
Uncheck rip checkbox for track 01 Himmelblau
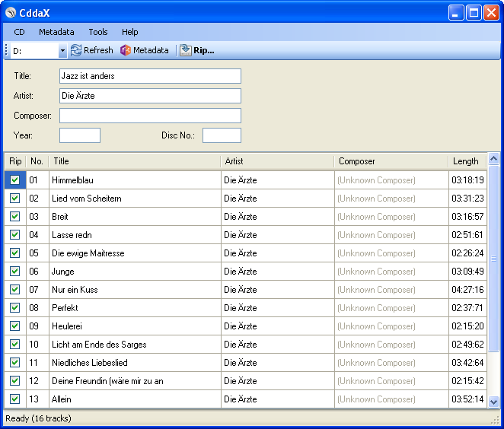[14, 180]
